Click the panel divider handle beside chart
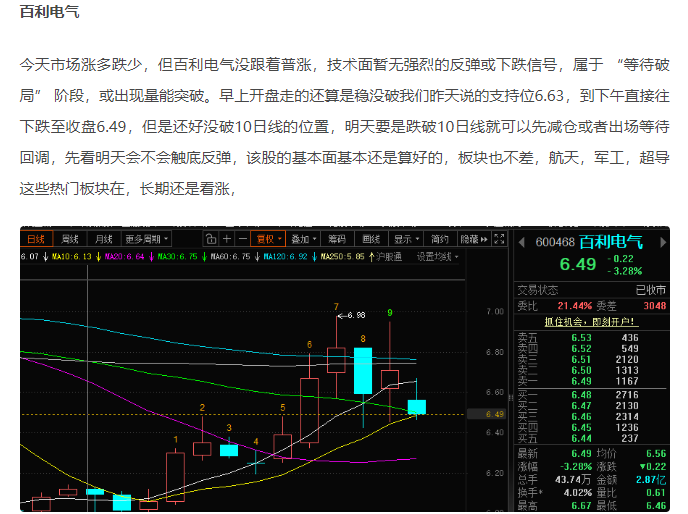 [511, 398]
